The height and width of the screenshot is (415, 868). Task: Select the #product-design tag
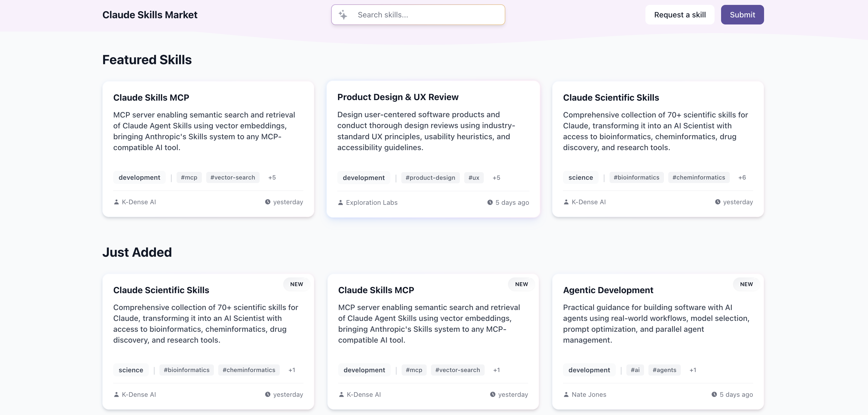[x=430, y=178]
